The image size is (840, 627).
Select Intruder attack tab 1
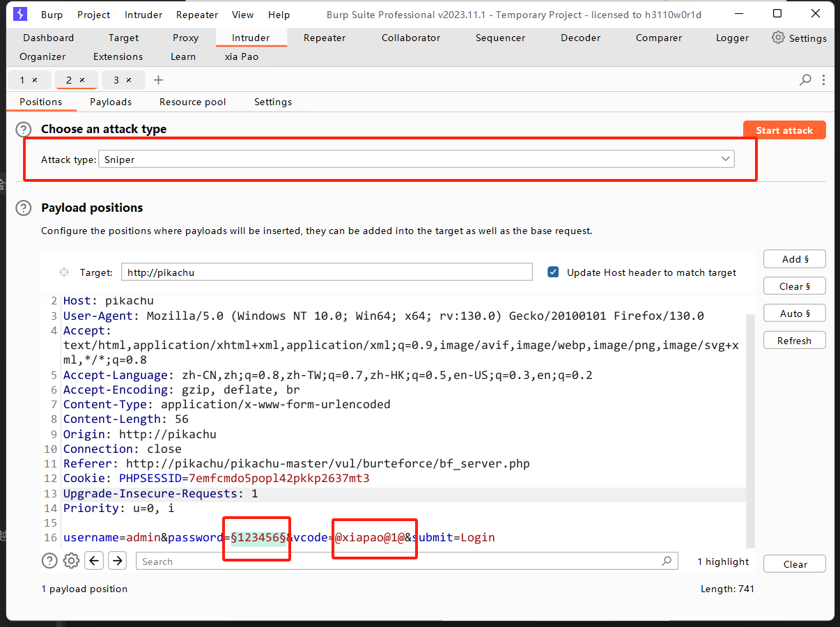pyautogui.click(x=22, y=80)
